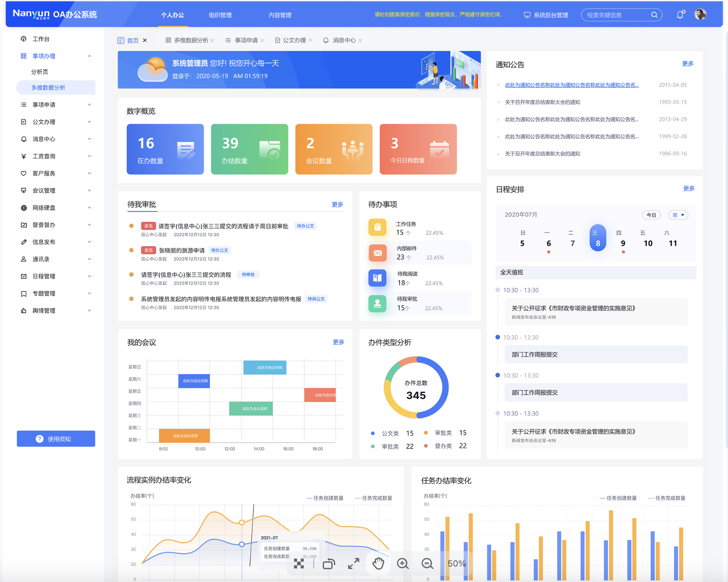The image size is (728, 582).
Task: Click the 督办类 red legend dot
Action: pyautogui.click(x=426, y=446)
